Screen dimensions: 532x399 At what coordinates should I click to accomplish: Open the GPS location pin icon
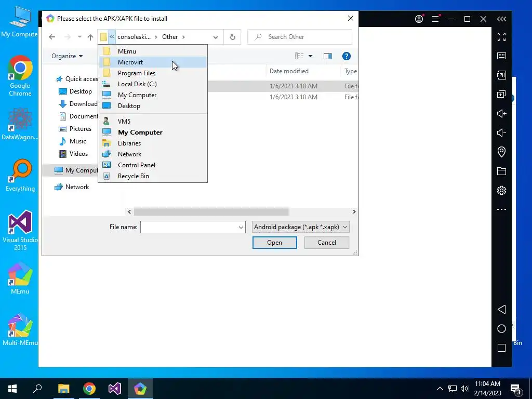[x=501, y=152]
